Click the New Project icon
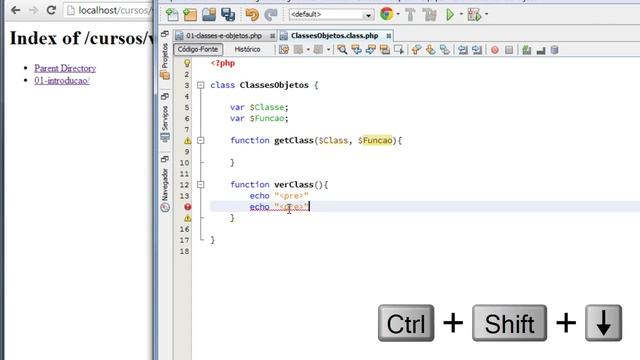640x360 pixels. pyautogui.click(x=190, y=15)
